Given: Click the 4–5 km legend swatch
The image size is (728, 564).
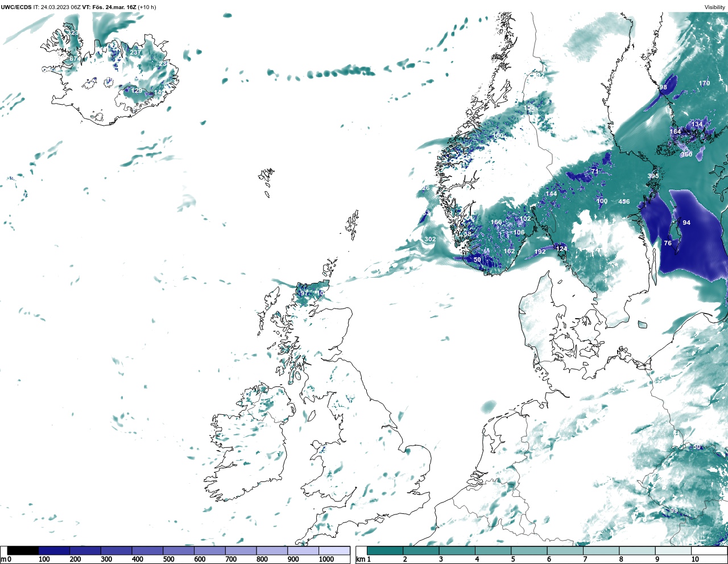Looking at the screenshot, I should [493, 551].
